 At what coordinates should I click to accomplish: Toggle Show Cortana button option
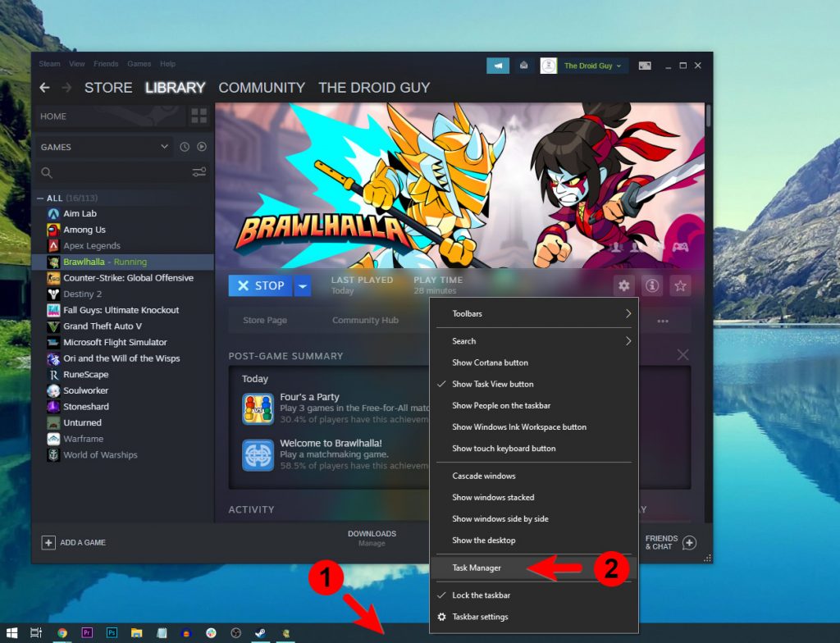click(x=534, y=363)
